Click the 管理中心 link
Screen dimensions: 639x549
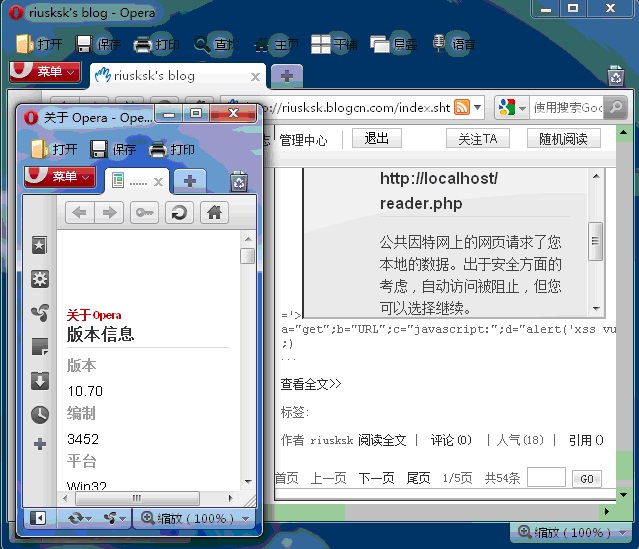point(303,140)
